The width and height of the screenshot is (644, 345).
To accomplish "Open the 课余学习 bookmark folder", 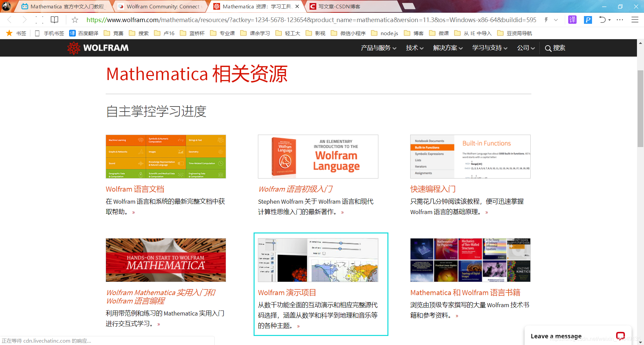I will pos(255,33).
